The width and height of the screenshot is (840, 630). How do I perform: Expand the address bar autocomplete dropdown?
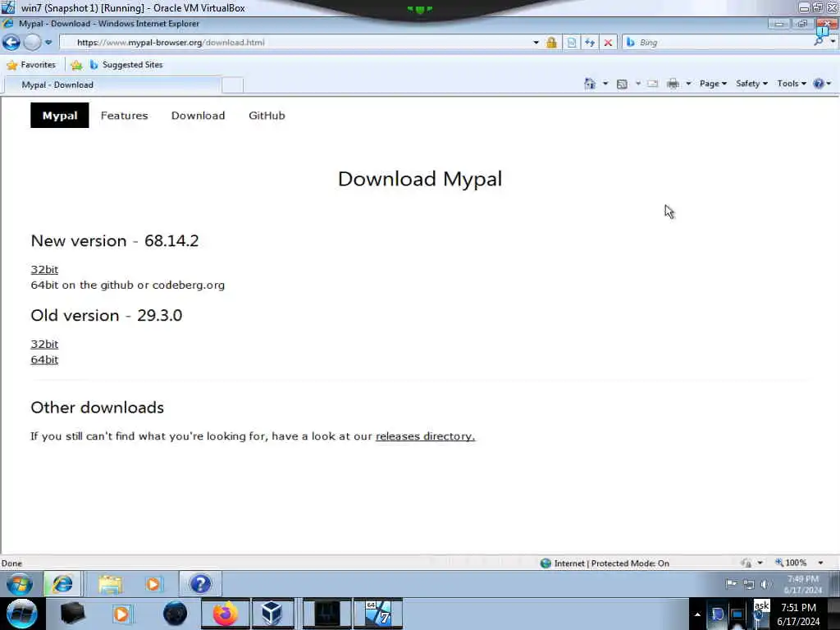tap(536, 43)
